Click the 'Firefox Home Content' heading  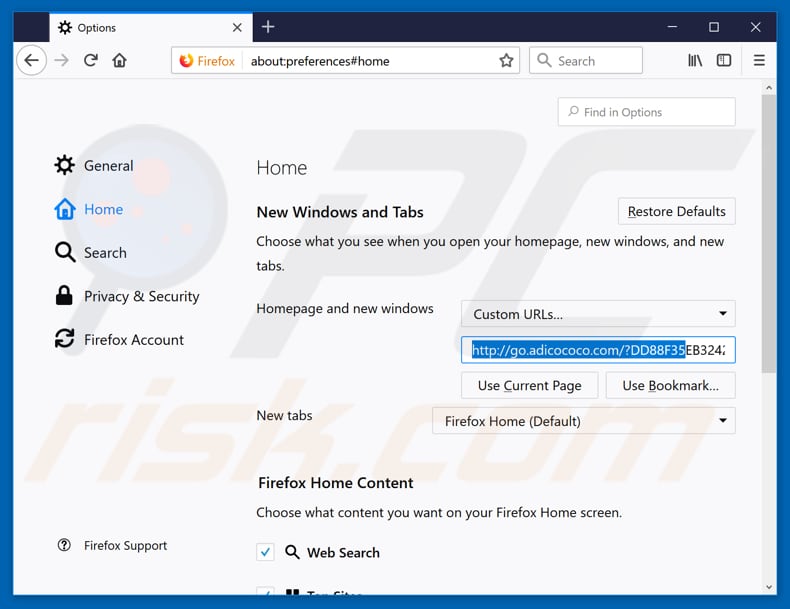pos(336,483)
